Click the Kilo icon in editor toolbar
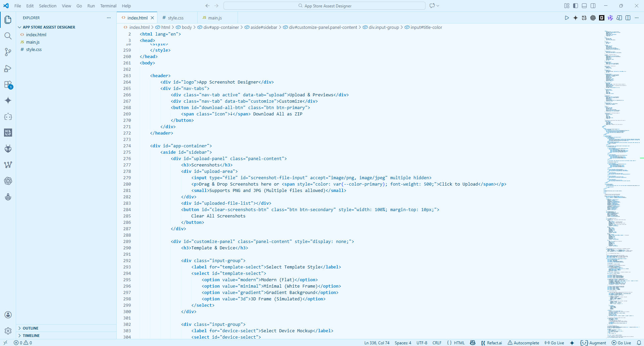The image size is (644, 346). (584, 18)
